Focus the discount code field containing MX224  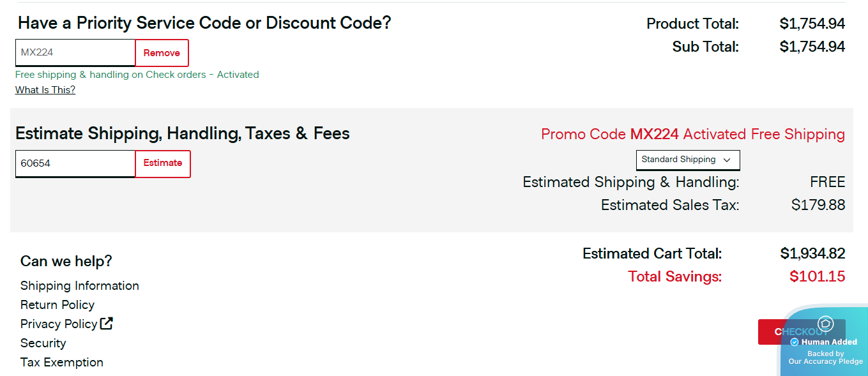[x=75, y=53]
